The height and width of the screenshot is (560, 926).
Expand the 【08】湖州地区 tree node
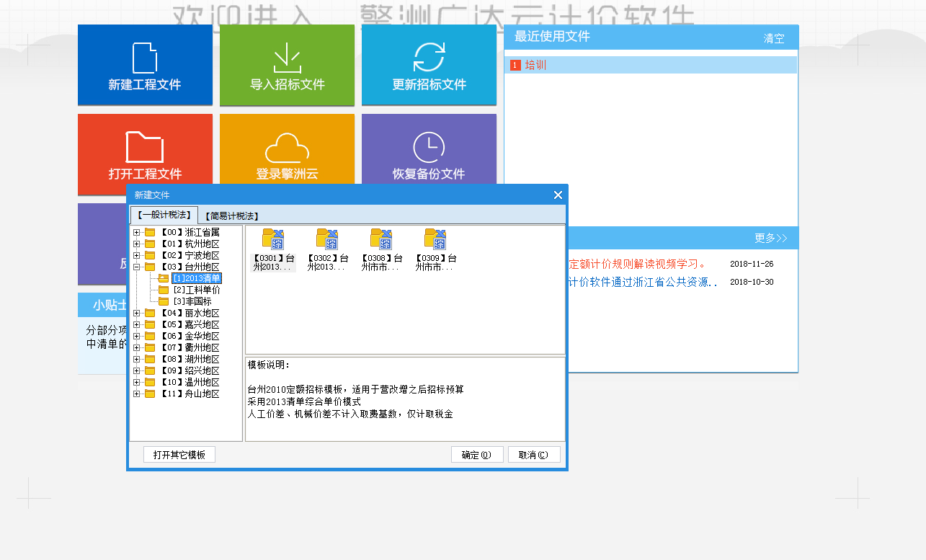[x=136, y=360]
